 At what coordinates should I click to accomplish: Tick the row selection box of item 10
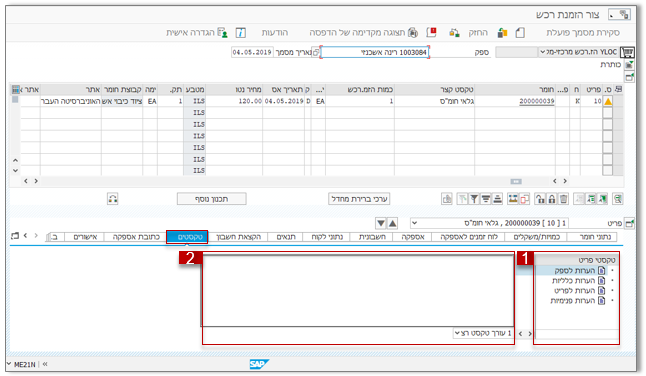point(607,101)
